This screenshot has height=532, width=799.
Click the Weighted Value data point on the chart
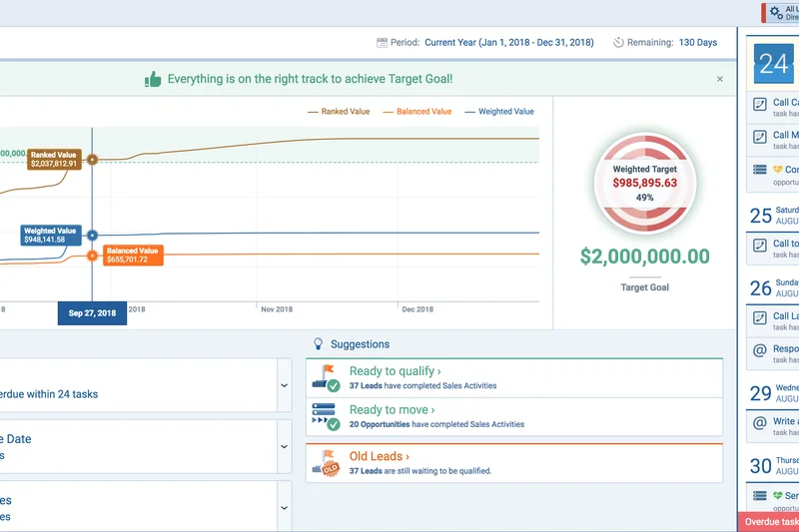pos(92,236)
